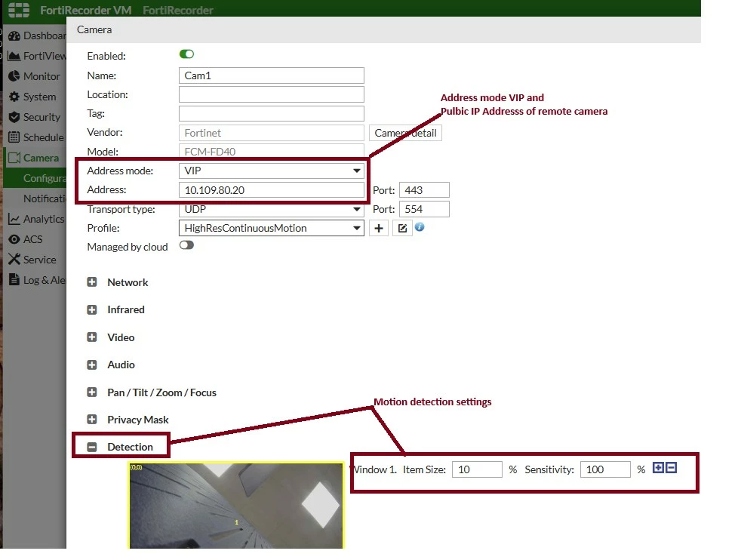Screen dimensions: 744x560
Task: Click the Sensitivity field showing 100
Action: [x=605, y=469]
